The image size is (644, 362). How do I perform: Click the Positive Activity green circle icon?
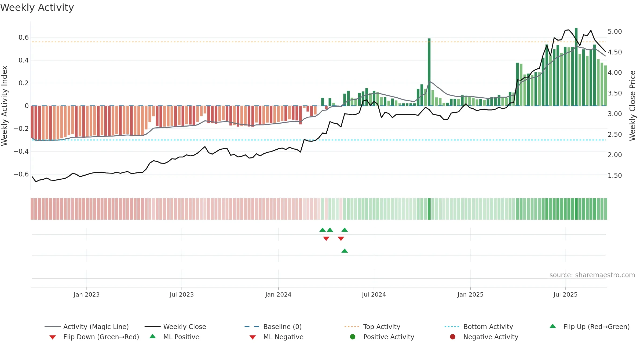[353, 337]
